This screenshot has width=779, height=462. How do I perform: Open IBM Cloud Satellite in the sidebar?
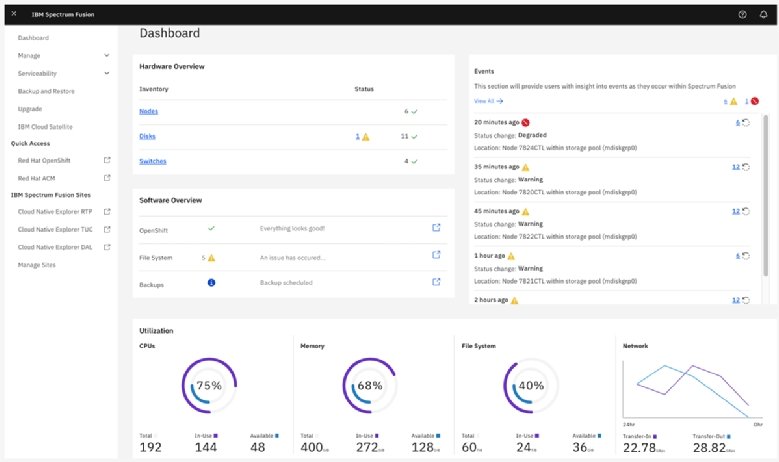[45, 127]
